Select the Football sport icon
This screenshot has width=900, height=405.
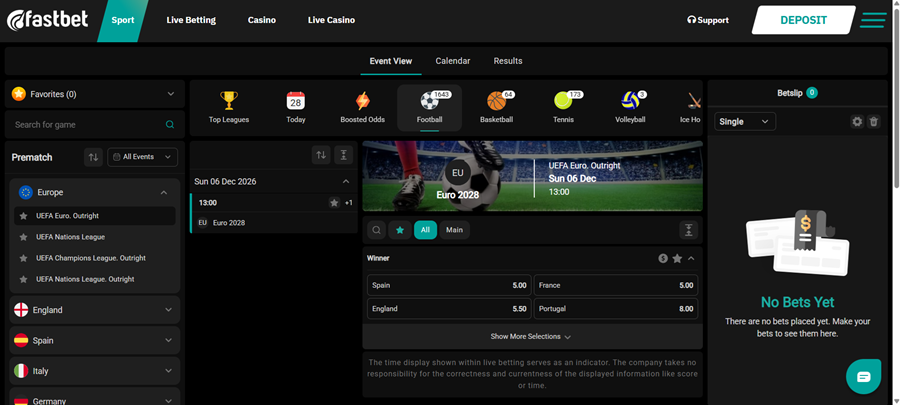click(429, 101)
